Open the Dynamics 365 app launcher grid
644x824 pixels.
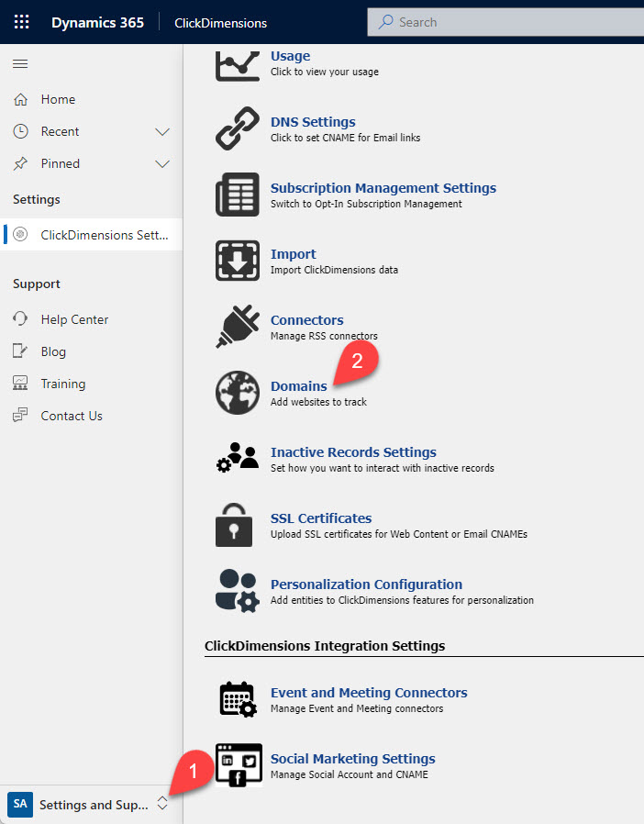21,22
